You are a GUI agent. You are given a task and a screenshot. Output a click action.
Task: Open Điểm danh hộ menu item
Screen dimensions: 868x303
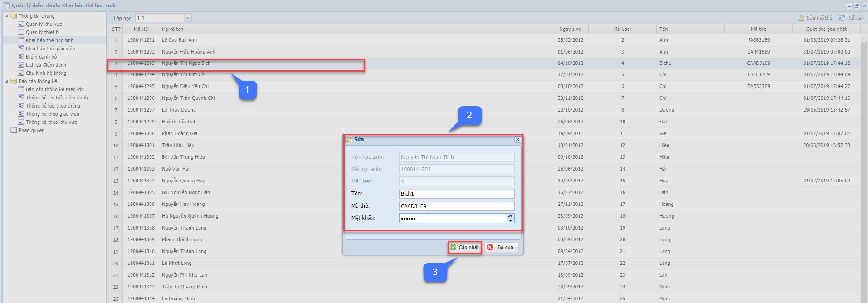(x=41, y=57)
